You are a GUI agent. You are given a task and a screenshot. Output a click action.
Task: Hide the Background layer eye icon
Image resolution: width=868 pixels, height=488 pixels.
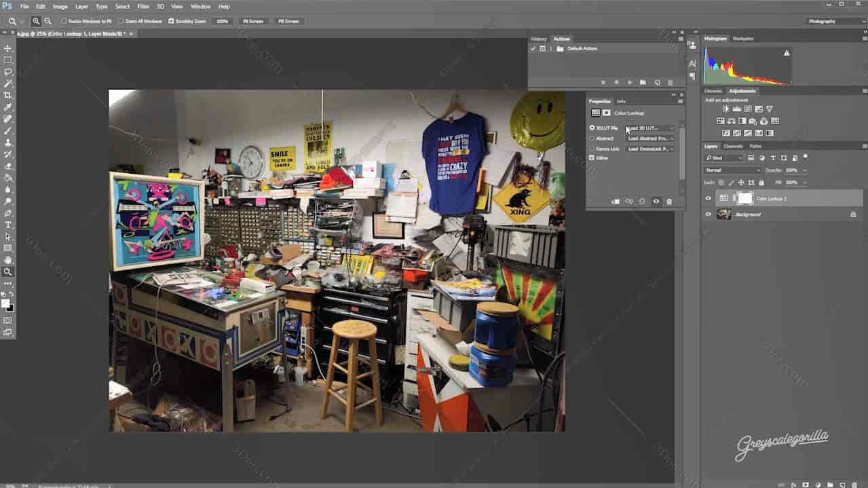[709, 214]
